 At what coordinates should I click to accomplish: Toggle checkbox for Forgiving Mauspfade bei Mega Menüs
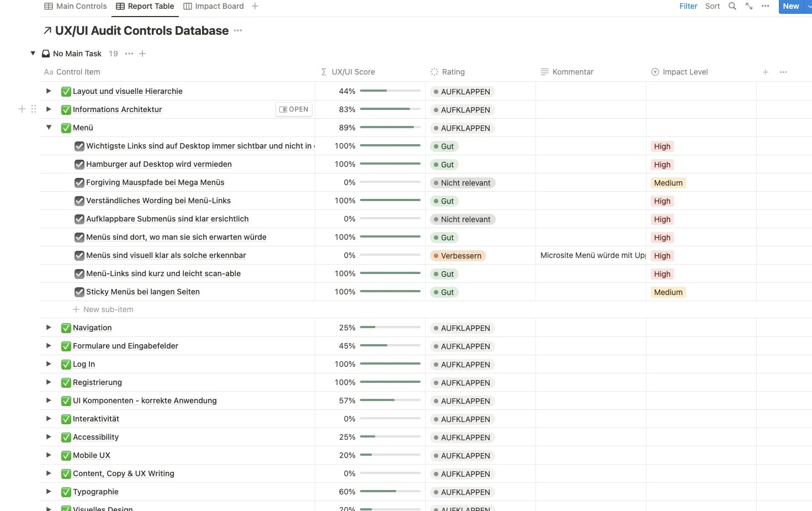coord(79,183)
